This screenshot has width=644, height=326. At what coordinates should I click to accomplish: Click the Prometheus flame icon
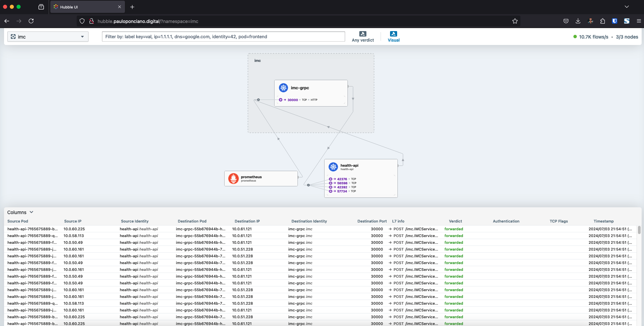233,179
